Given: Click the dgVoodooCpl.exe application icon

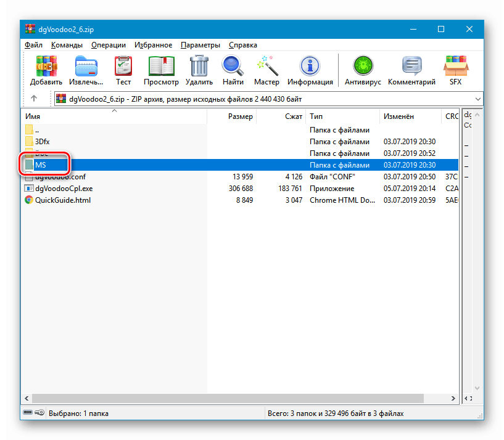Looking at the screenshot, I should (29, 189).
